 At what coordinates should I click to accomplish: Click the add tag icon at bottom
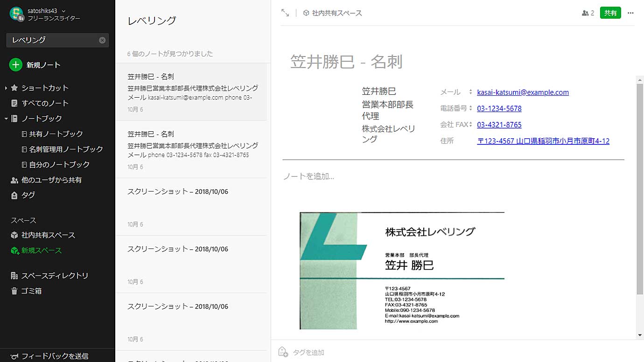[283, 352]
